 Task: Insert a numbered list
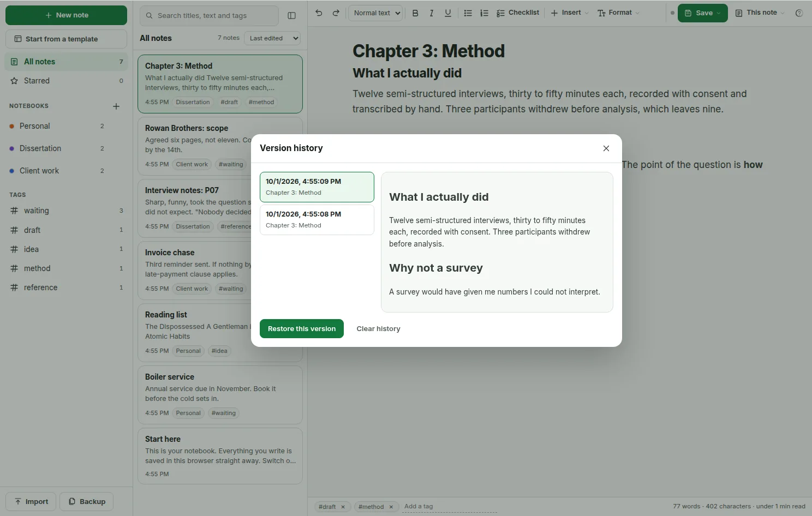(x=485, y=13)
